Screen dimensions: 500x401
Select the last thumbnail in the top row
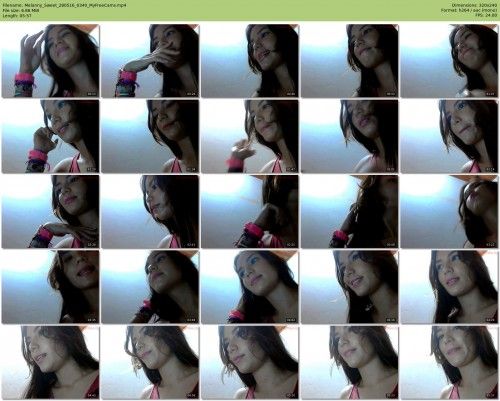449,61
